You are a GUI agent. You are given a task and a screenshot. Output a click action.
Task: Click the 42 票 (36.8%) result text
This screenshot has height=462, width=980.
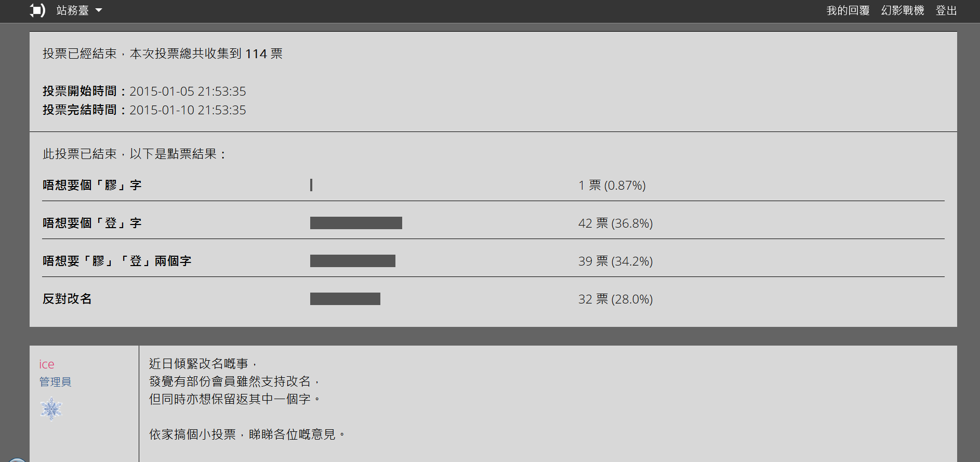(615, 223)
